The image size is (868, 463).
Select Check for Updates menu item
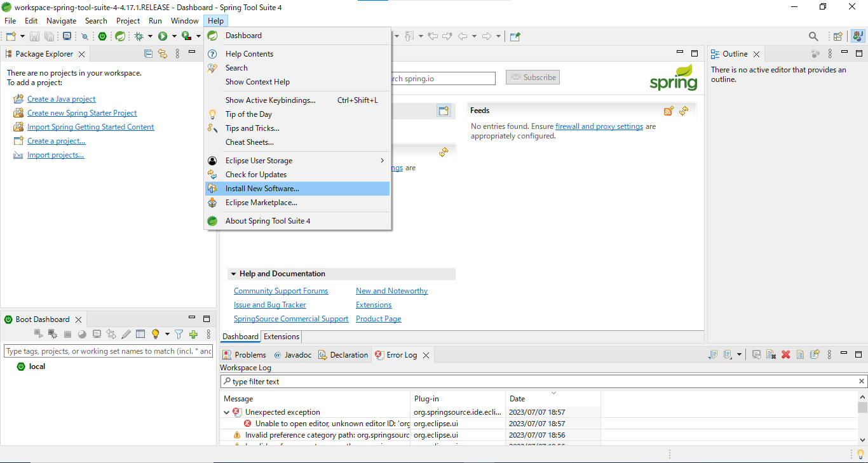(x=297, y=175)
